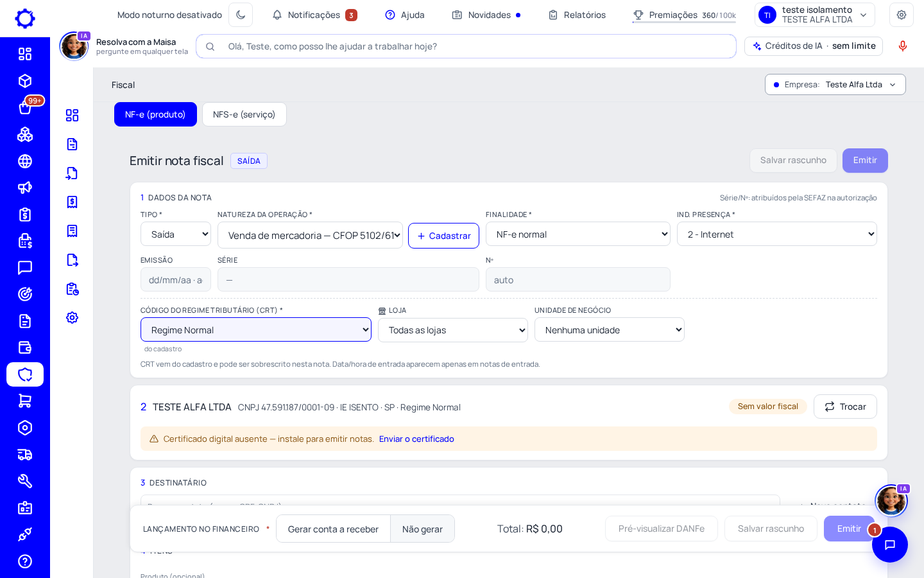Open the megaphone marketing icon
The image size is (924, 578).
click(25, 188)
